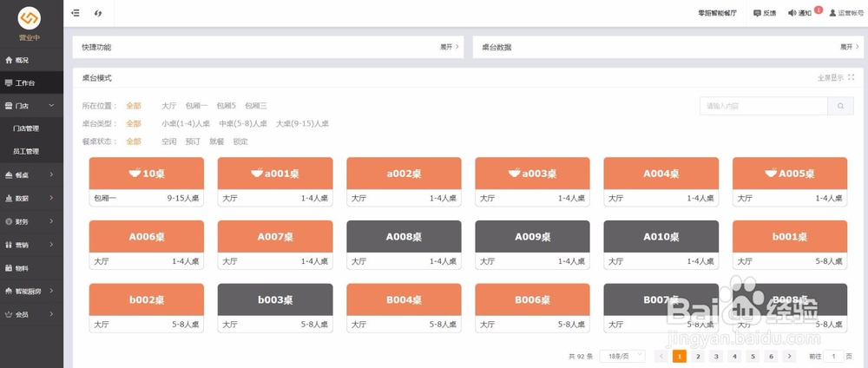Collapse the sidebar with the menu fold icon
This screenshot has width=868, height=368.
[76, 13]
